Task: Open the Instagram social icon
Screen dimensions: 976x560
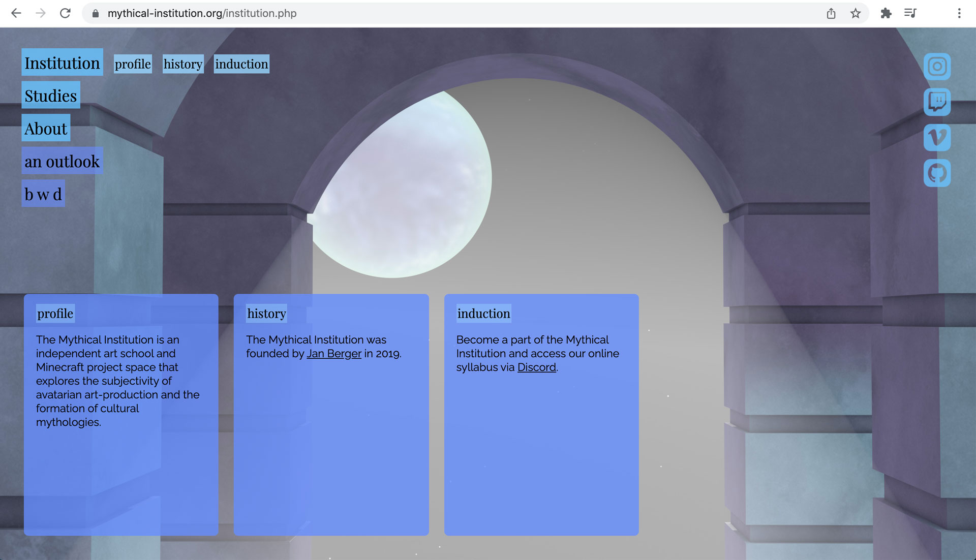Action: (x=937, y=67)
